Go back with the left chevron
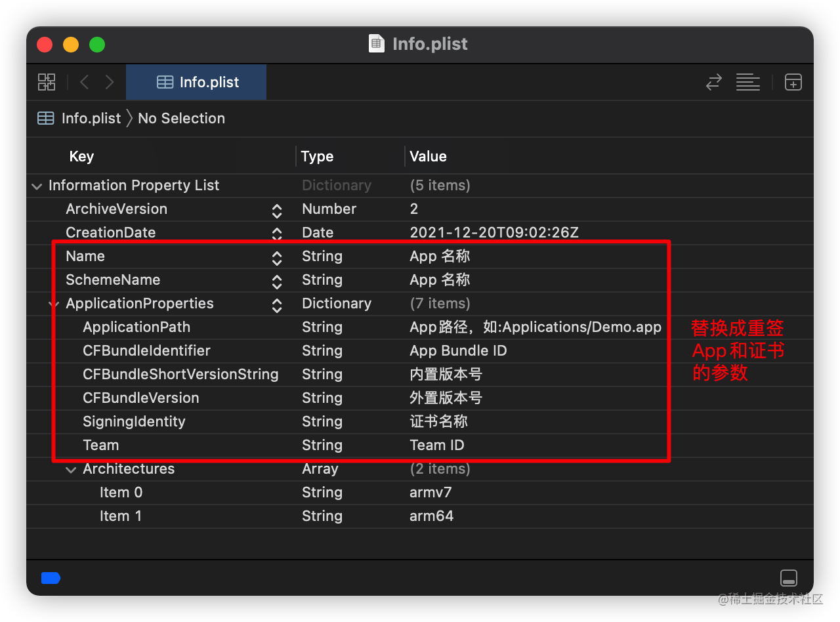 click(x=84, y=82)
